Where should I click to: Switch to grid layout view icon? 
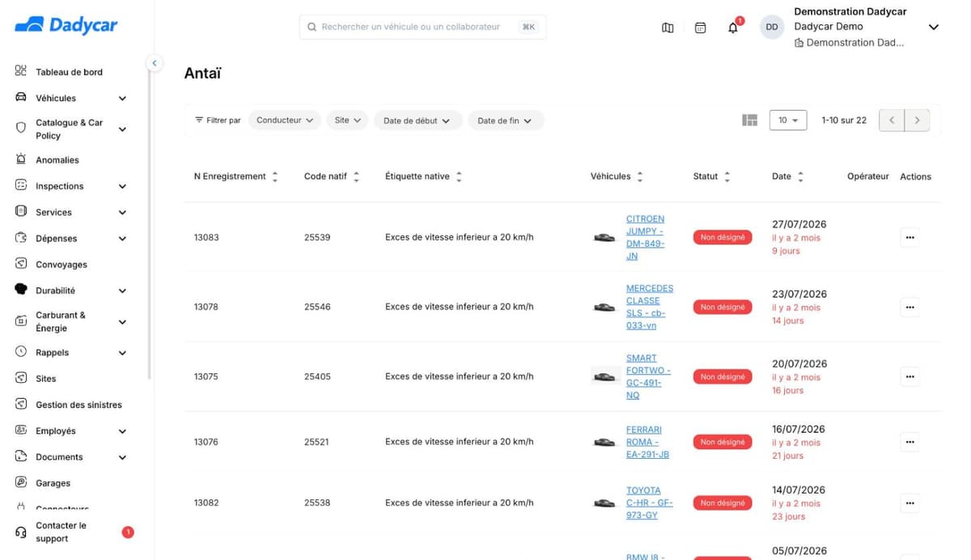coord(750,120)
